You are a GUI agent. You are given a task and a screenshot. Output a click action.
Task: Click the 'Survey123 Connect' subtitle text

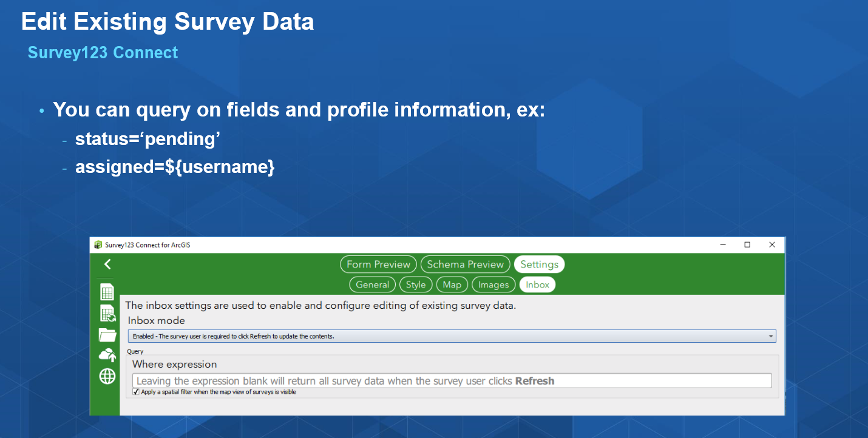(103, 53)
